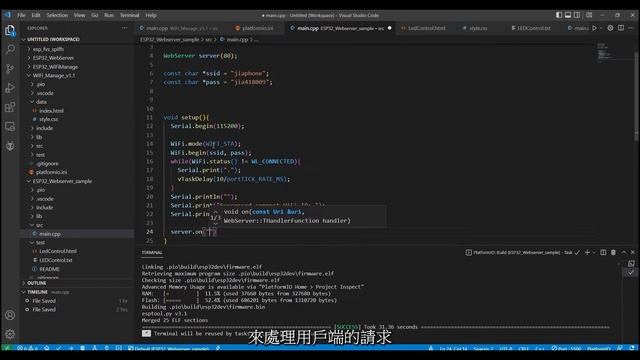The height and width of the screenshot is (360, 640).
Task: Open the PlatformIO alien head icon
Action: [x=10, y=146]
